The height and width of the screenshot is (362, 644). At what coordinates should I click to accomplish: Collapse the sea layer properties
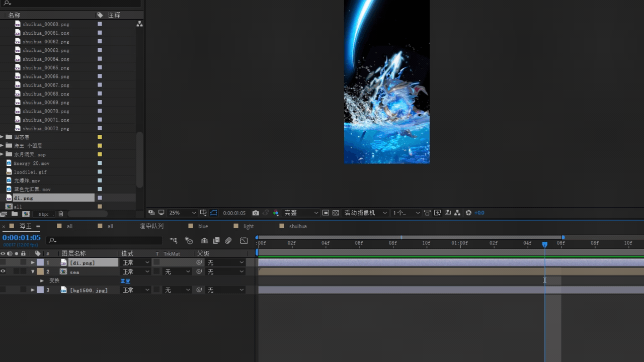[33, 271]
